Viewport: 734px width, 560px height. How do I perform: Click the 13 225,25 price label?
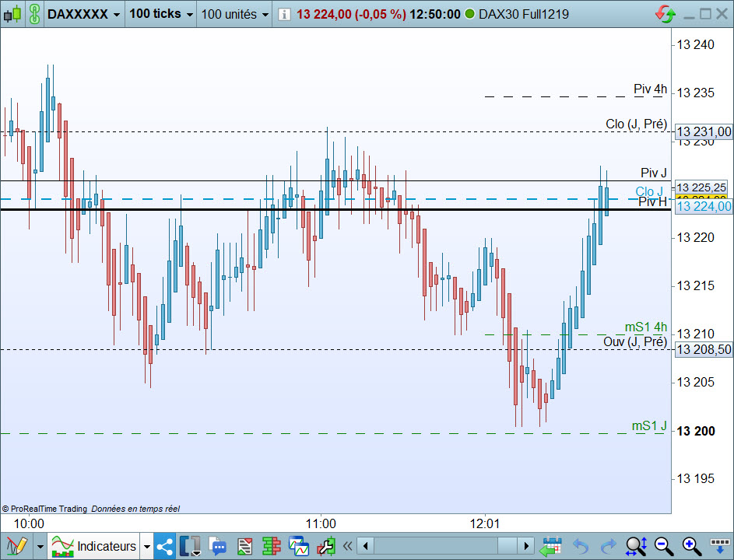(701, 187)
